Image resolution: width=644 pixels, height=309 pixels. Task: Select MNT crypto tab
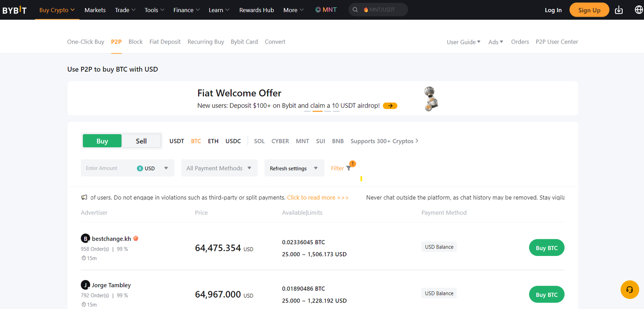302,141
